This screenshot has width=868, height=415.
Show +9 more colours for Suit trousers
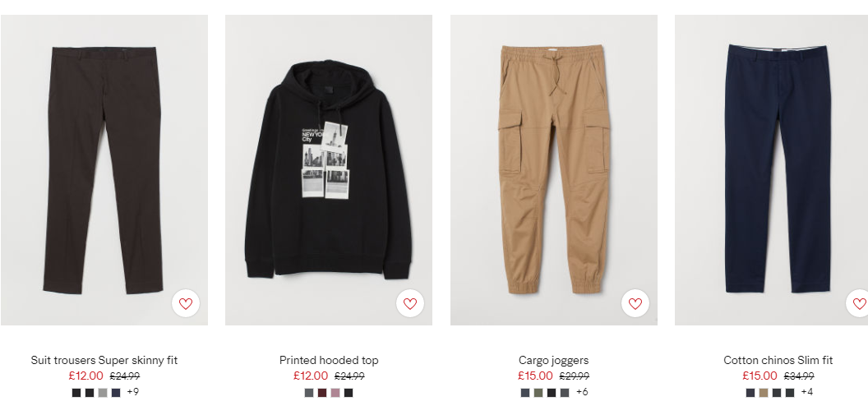click(133, 392)
